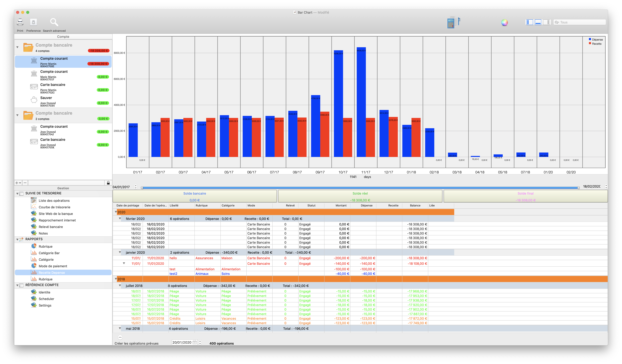This screenshot has height=364, width=622.
Task: Click the Mode de paiement pie icon
Action: [x=34, y=266]
